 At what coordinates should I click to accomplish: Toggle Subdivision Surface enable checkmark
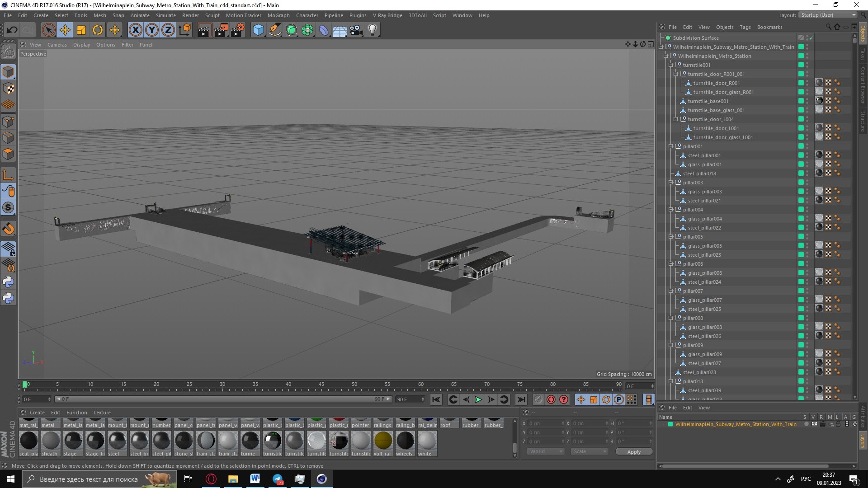click(811, 38)
